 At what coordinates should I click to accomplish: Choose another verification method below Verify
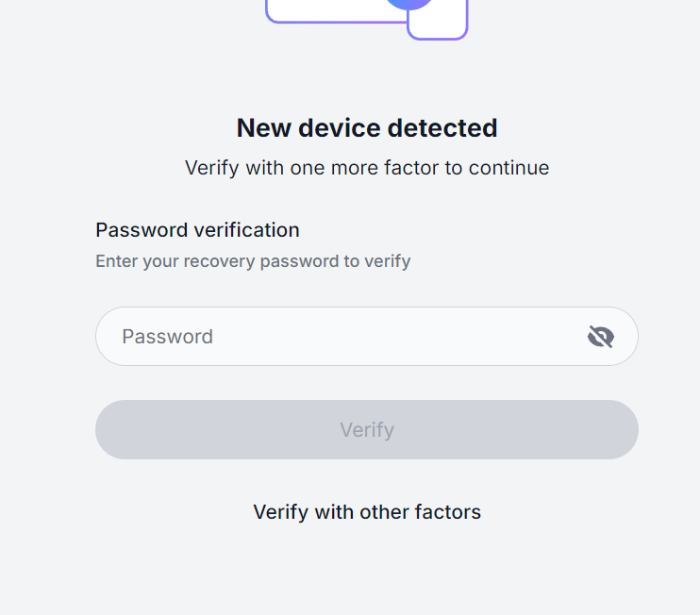pos(367,512)
